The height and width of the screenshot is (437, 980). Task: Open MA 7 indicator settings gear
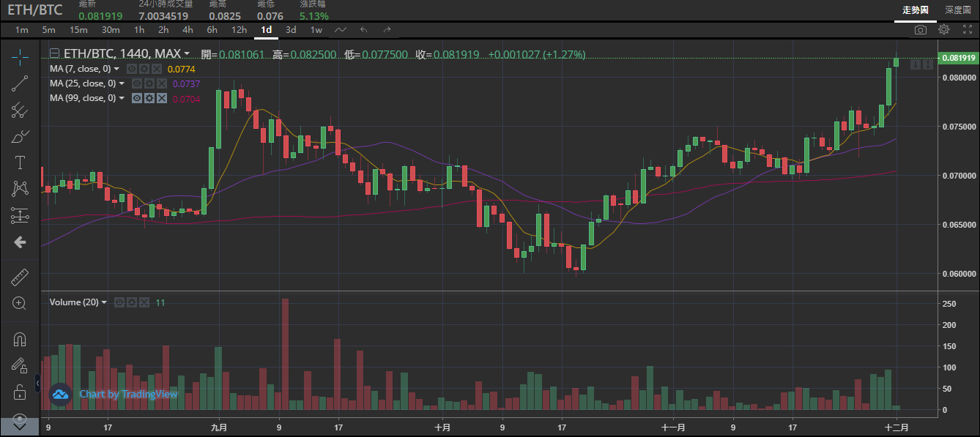[x=145, y=69]
